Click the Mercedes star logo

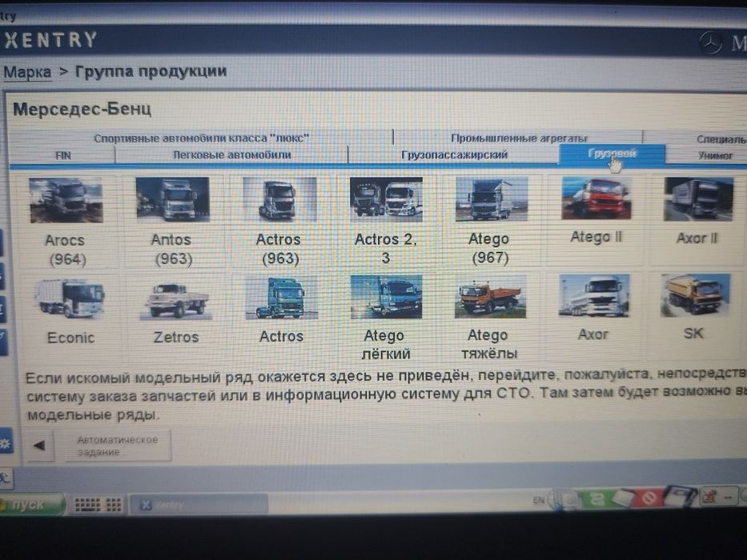point(710,42)
